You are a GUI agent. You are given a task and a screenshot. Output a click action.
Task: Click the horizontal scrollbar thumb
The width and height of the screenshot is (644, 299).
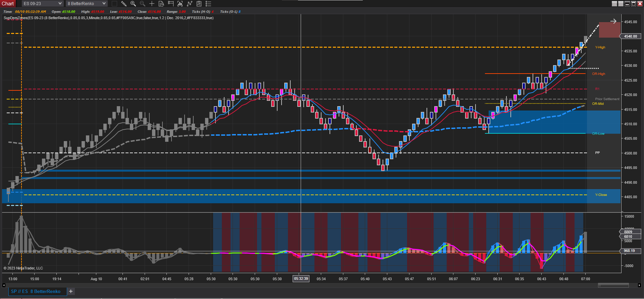pos(613,286)
